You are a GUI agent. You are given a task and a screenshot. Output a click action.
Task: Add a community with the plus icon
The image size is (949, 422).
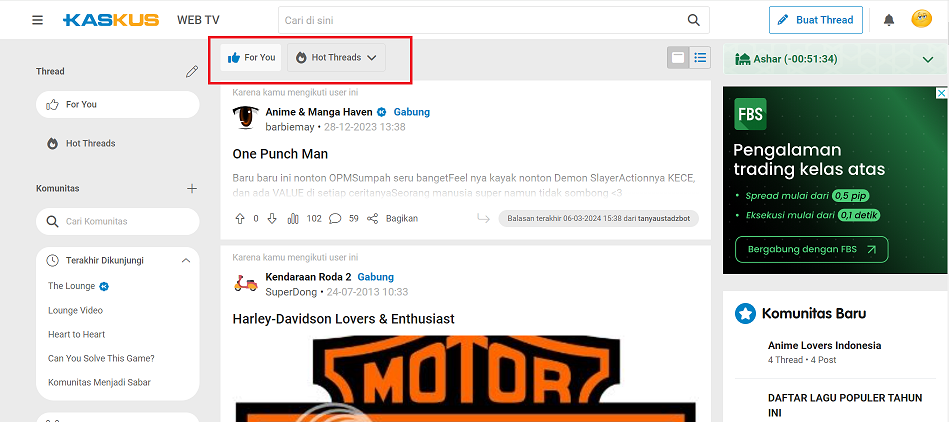click(x=192, y=188)
